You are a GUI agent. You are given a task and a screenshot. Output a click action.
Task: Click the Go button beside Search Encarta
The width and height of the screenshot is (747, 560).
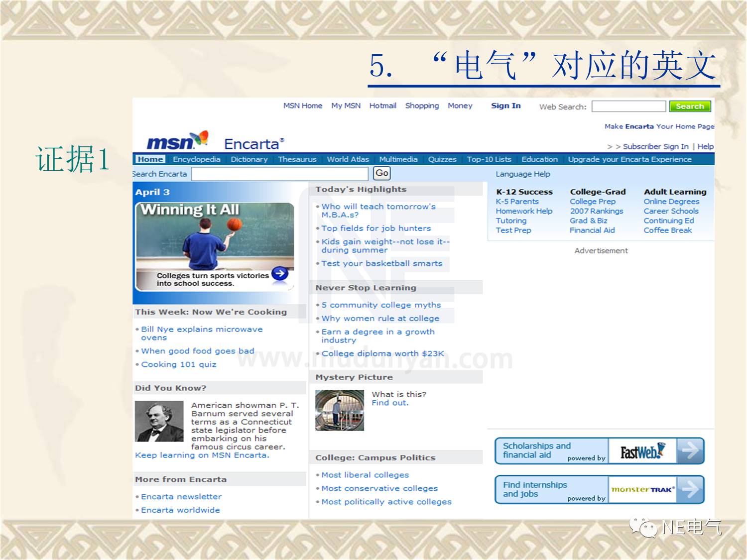point(382,173)
